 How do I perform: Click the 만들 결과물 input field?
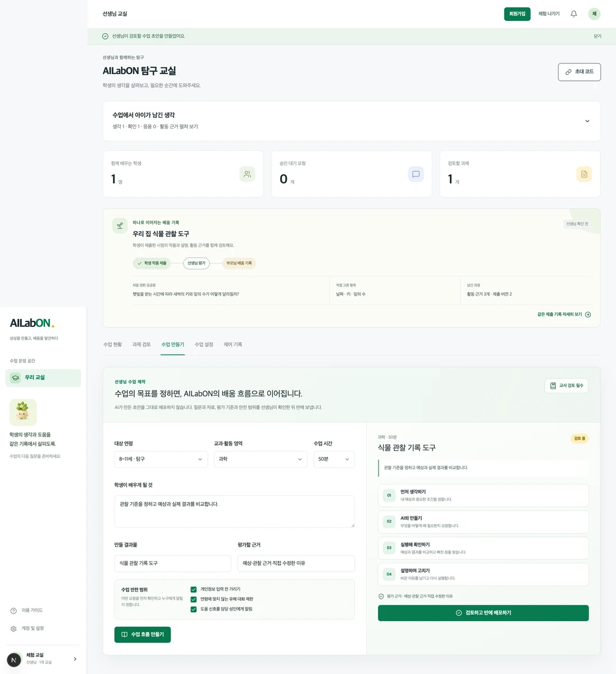[173, 563]
